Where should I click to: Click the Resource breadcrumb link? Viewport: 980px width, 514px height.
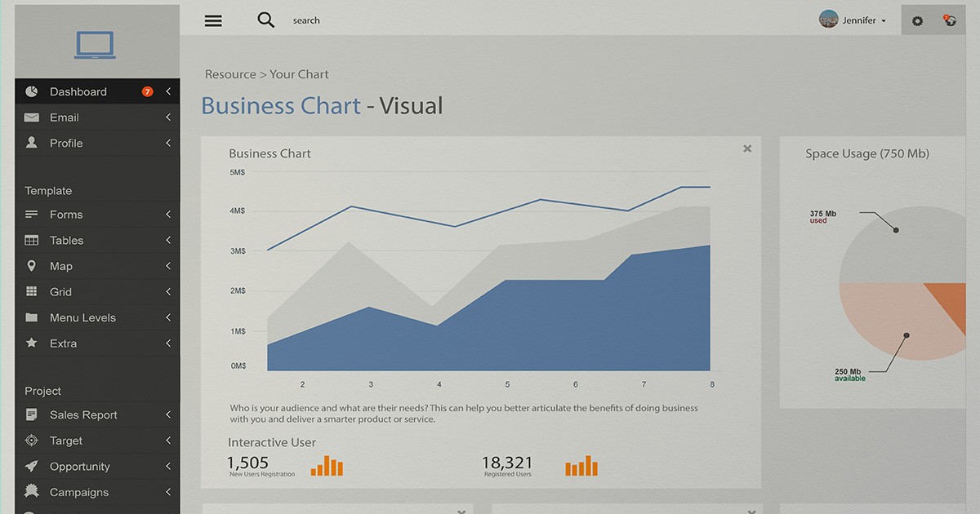230,74
